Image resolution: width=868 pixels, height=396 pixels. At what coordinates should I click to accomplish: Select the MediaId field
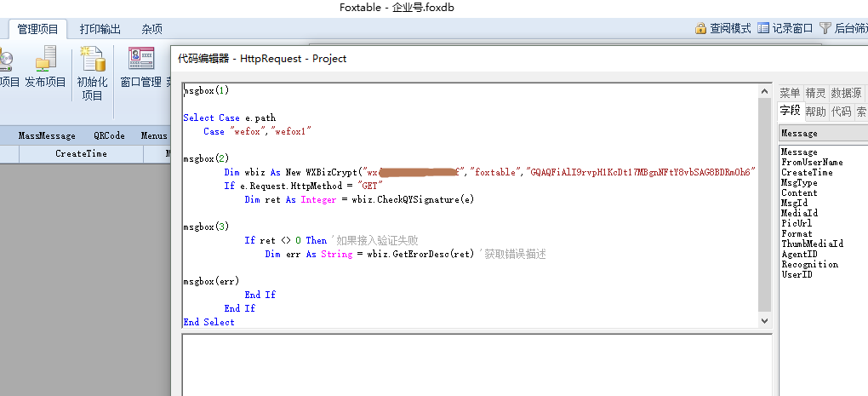coord(799,213)
